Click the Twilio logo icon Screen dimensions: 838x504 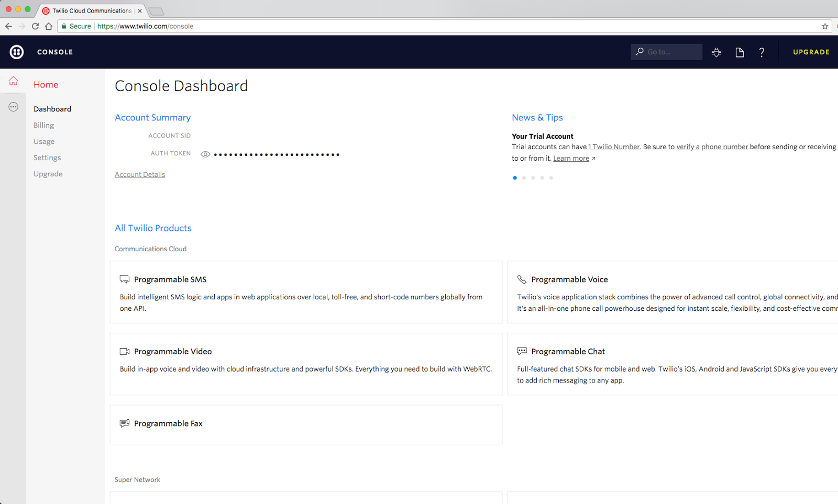point(17,52)
